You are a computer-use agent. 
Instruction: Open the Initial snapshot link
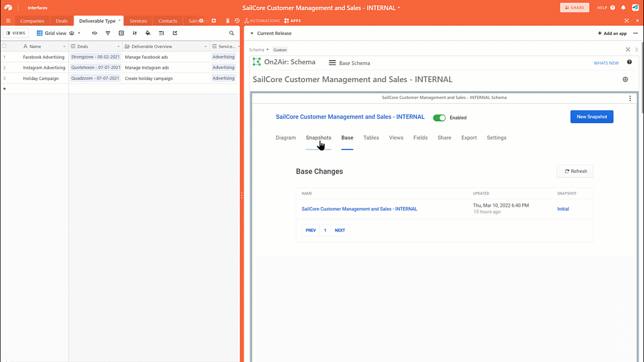click(563, 209)
